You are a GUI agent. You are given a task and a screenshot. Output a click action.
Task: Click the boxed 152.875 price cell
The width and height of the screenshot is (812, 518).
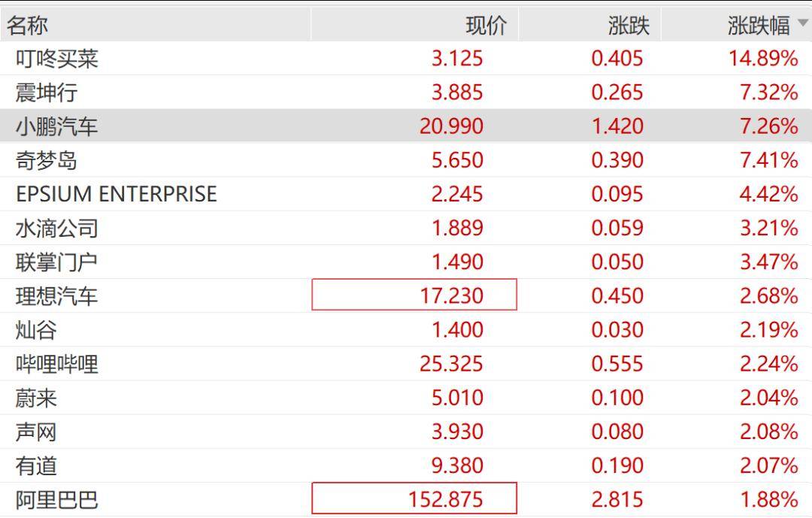point(414,499)
